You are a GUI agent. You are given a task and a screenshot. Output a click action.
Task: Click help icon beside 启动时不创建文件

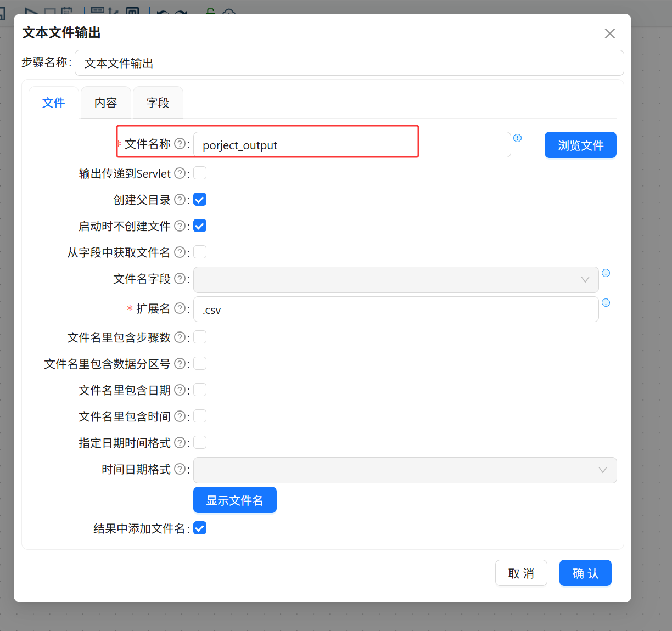point(180,226)
